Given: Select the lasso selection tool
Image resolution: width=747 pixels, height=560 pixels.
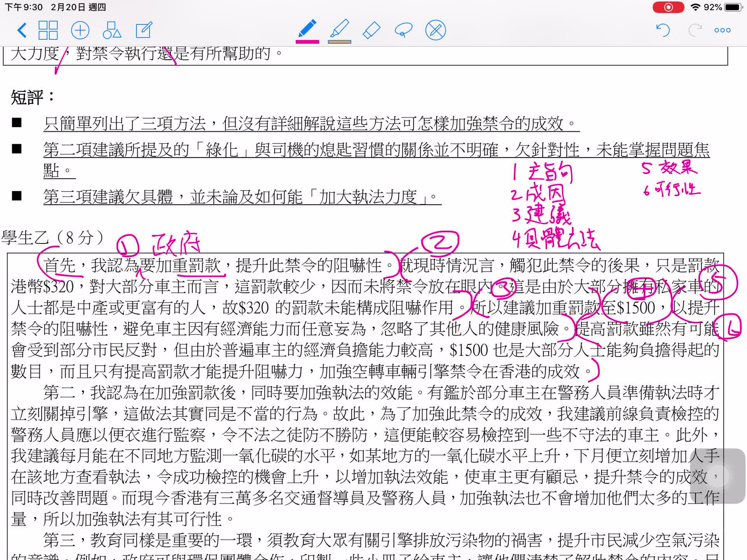Looking at the screenshot, I should click(403, 30).
